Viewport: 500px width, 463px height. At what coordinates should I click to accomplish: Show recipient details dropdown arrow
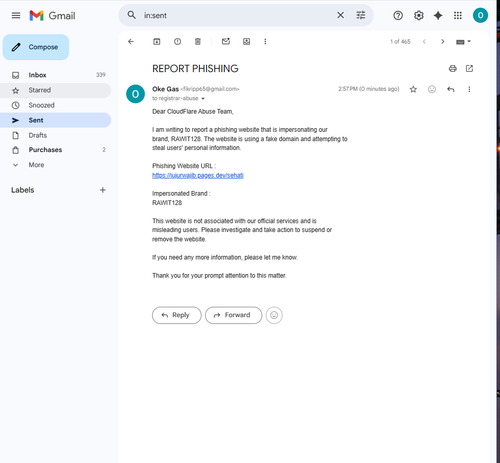click(203, 98)
